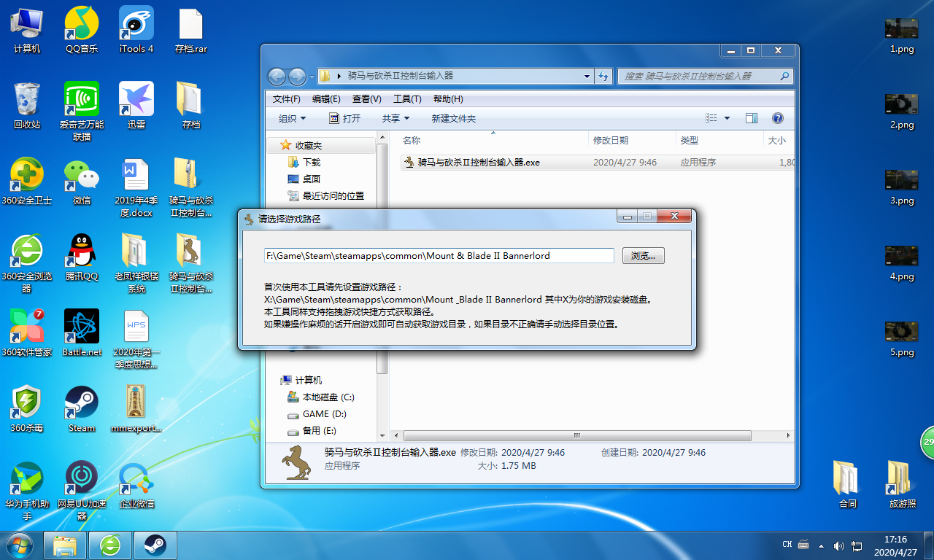934x560 pixels.
Task: Open the 查看(V) menu in Explorer
Action: coord(366,99)
